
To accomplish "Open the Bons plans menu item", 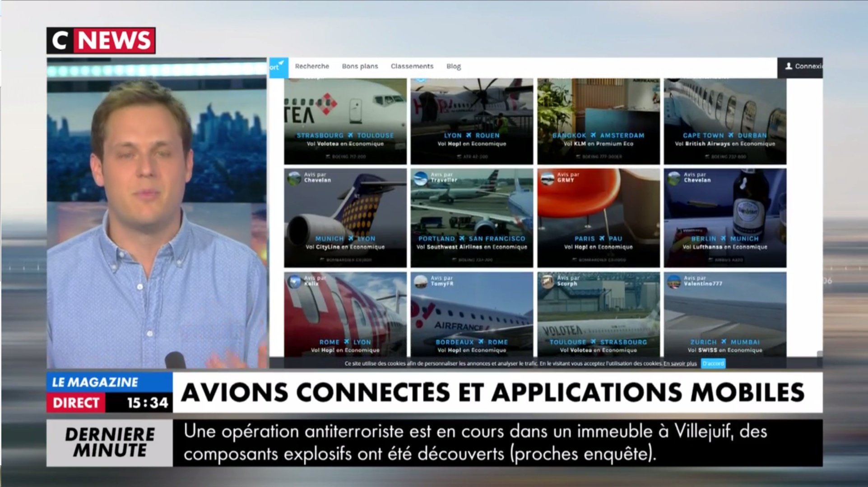I will point(360,66).
